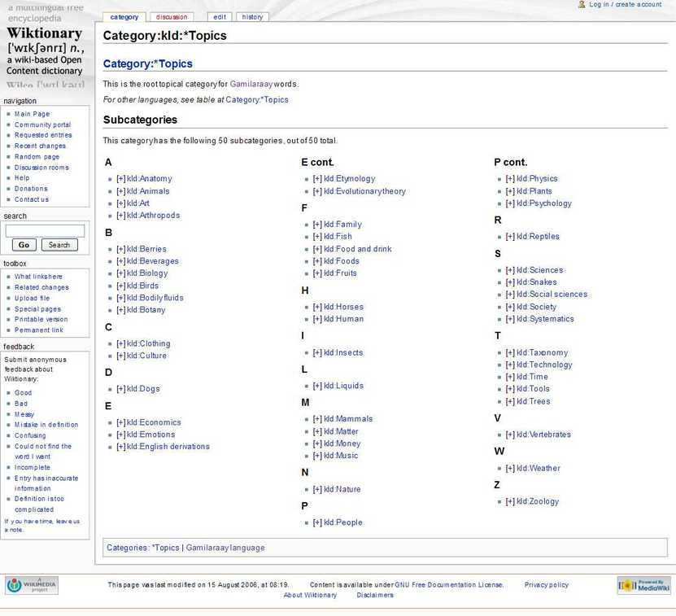
Task: Submit Good feedback
Action: click(x=23, y=393)
